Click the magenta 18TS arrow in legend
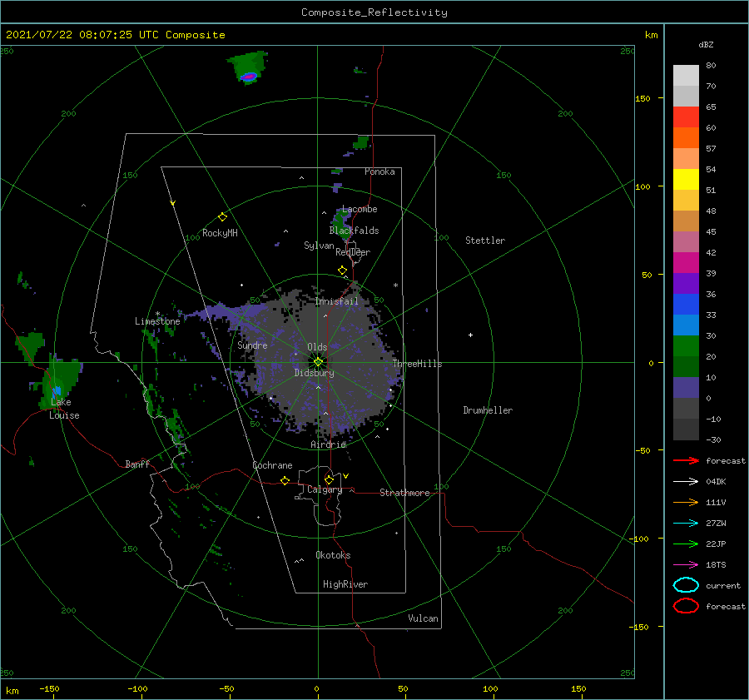 click(686, 565)
